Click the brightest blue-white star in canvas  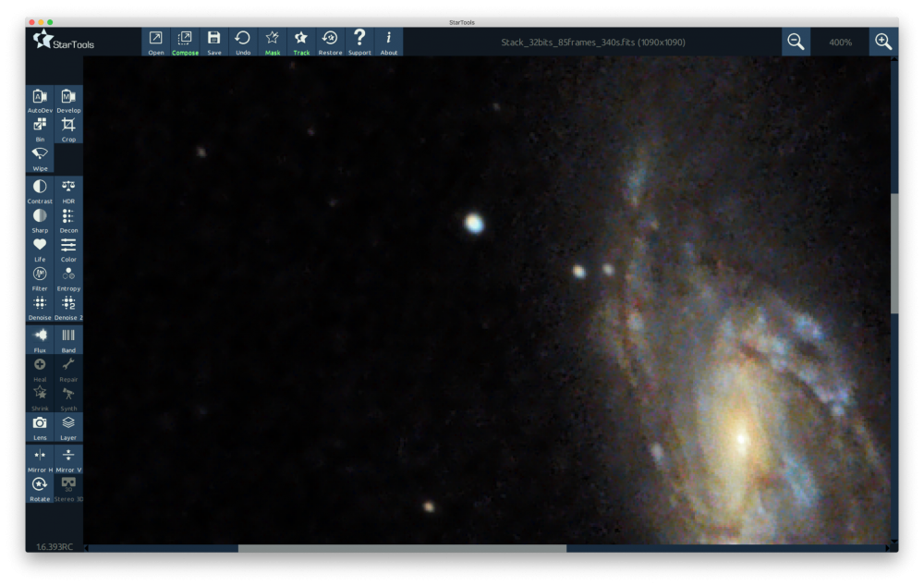tap(474, 224)
